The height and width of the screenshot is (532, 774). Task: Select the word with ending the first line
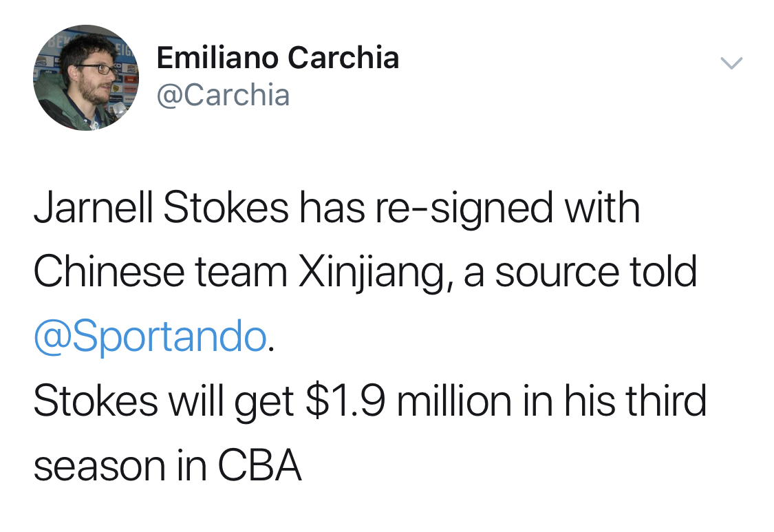[x=602, y=207]
